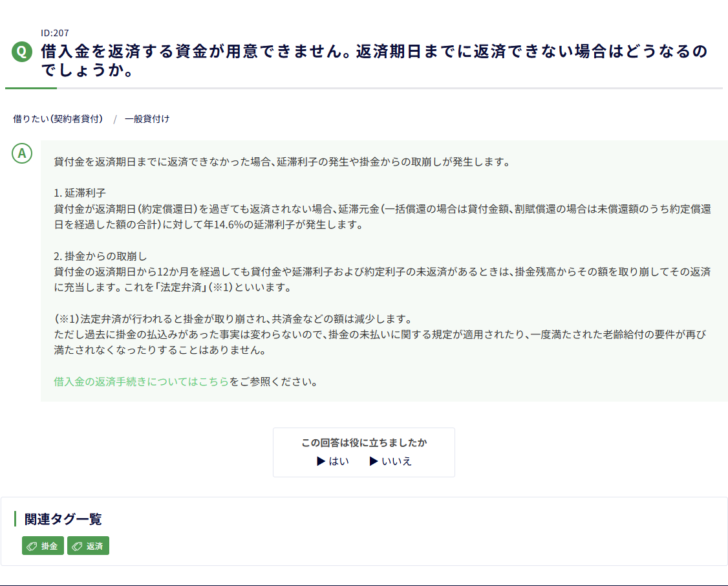Open the 返済 related tag
728x586 pixels.
[x=88, y=546]
